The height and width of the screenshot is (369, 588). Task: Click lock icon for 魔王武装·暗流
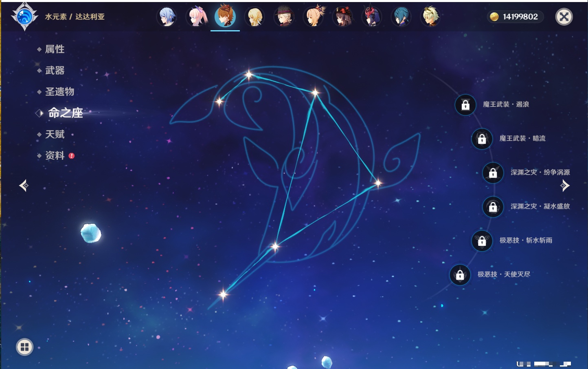click(482, 139)
